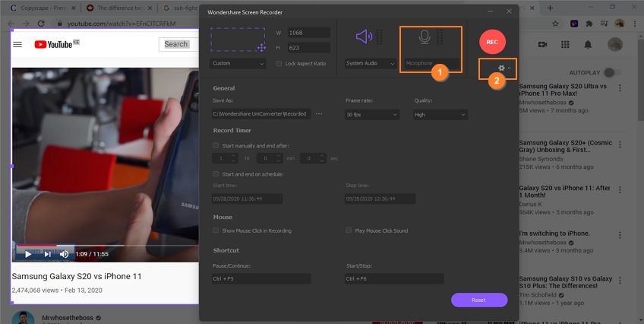Click the Start time date field

click(x=247, y=199)
